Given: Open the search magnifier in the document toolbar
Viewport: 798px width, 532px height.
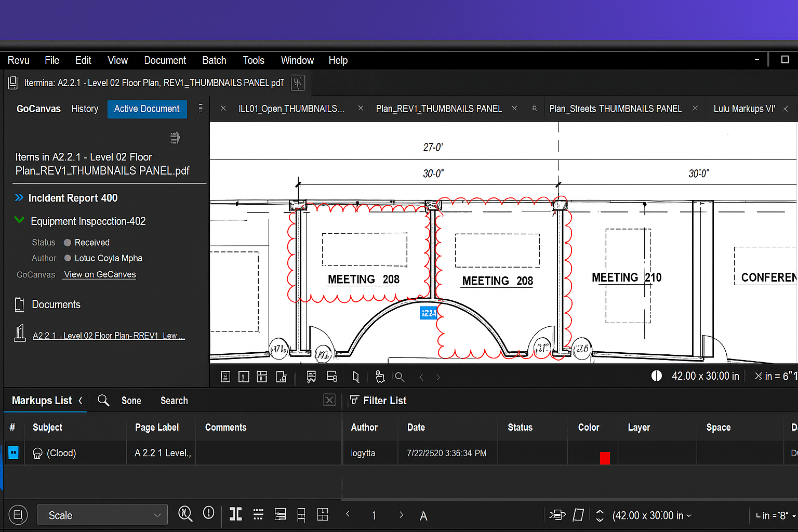Looking at the screenshot, I should coord(399,376).
